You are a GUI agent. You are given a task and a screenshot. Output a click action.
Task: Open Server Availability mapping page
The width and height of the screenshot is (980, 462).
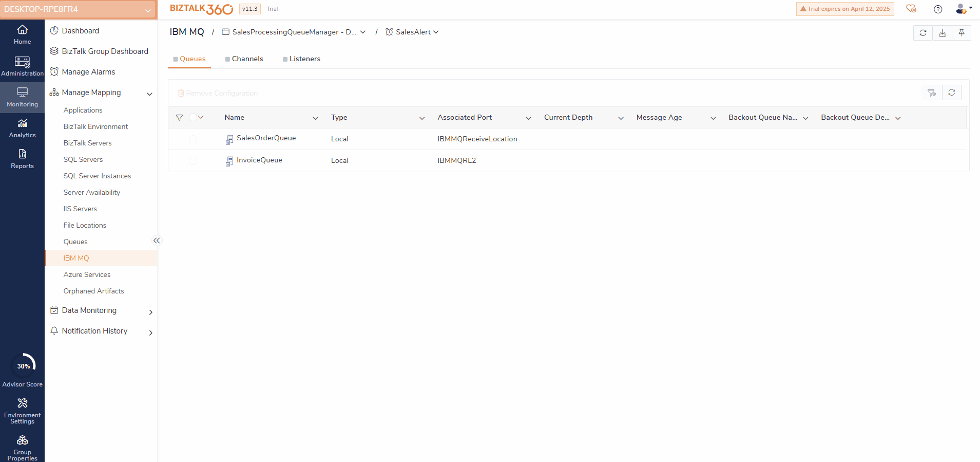pos(92,192)
